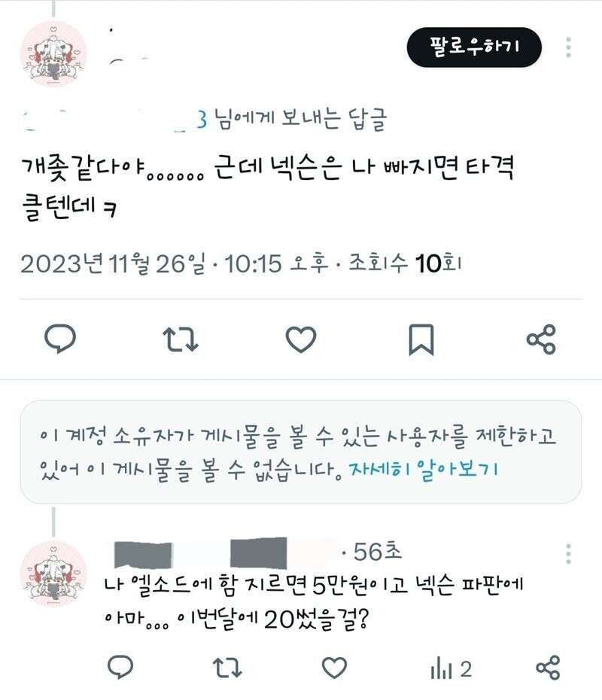Open more options menu beside 팔로우하기
The height and width of the screenshot is (700, 602).
click(568, 47)
